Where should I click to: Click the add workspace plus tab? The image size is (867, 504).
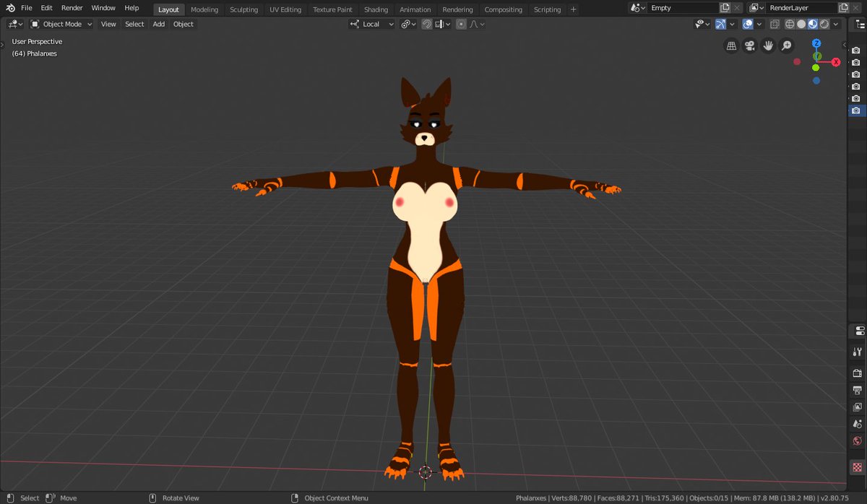pyautogui.click(x=574, y=9)
